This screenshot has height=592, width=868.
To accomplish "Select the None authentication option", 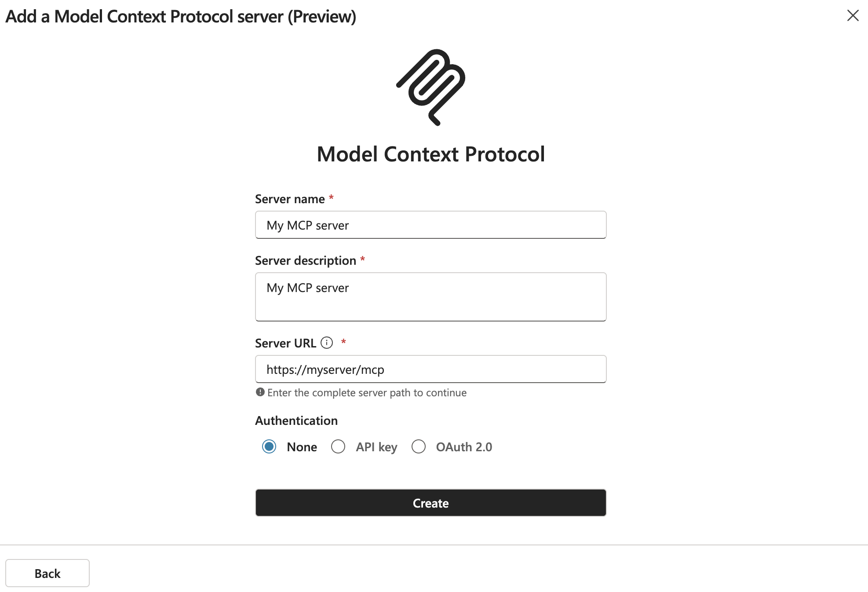I will pos(269,446).
